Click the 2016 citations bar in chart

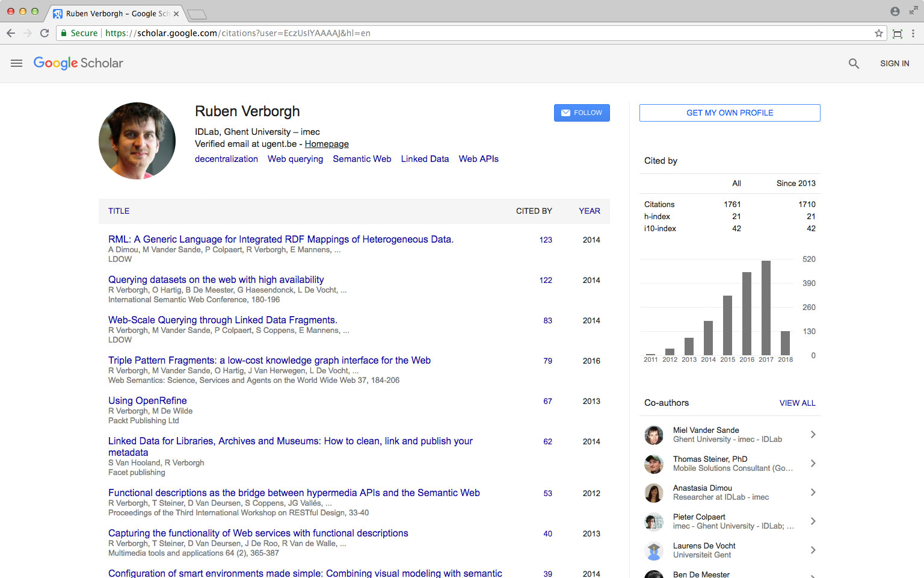click(x=747, y=314)
